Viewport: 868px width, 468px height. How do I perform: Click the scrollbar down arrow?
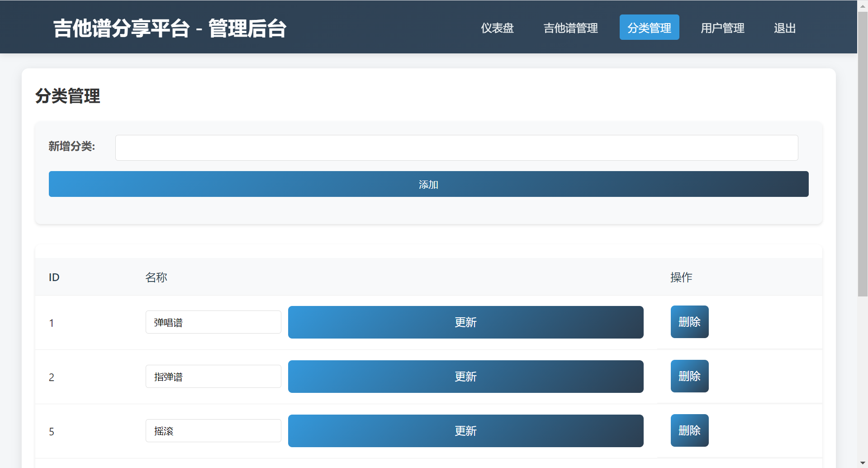[x=863, y=463]
